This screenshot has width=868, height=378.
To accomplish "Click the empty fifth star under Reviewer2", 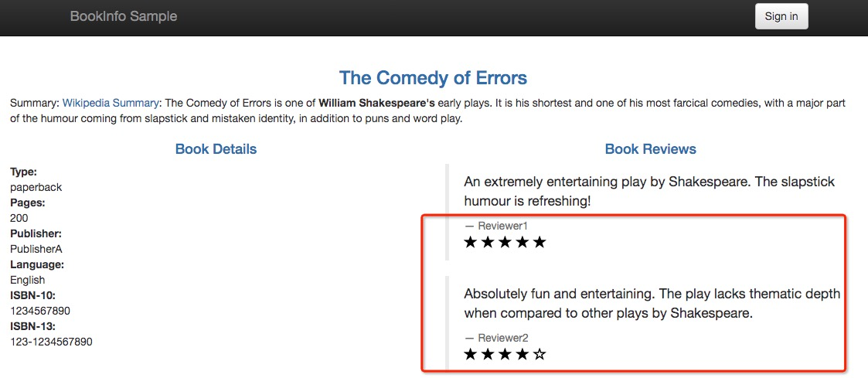I will 540,355.
